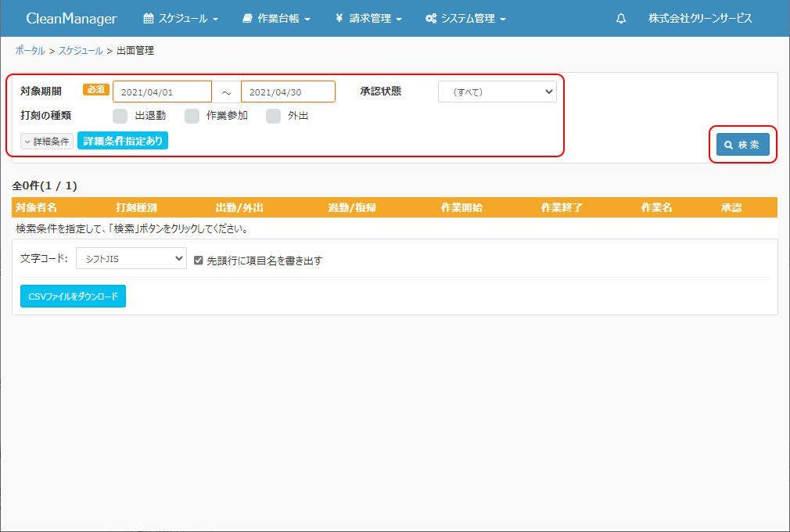Viewport: 790px width, 532px height.
Task: Open the 文字コード シフトJIS dropdown
Action: click(131, 259)
